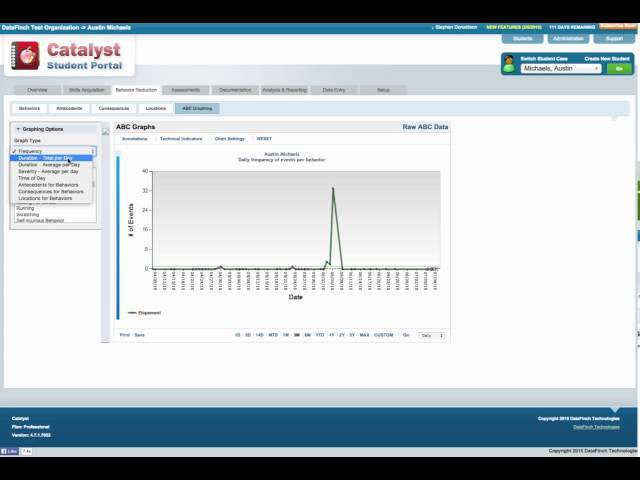Select the MAX date range
The height and width of the screenshot is (480, 640).
pos(364,335)
